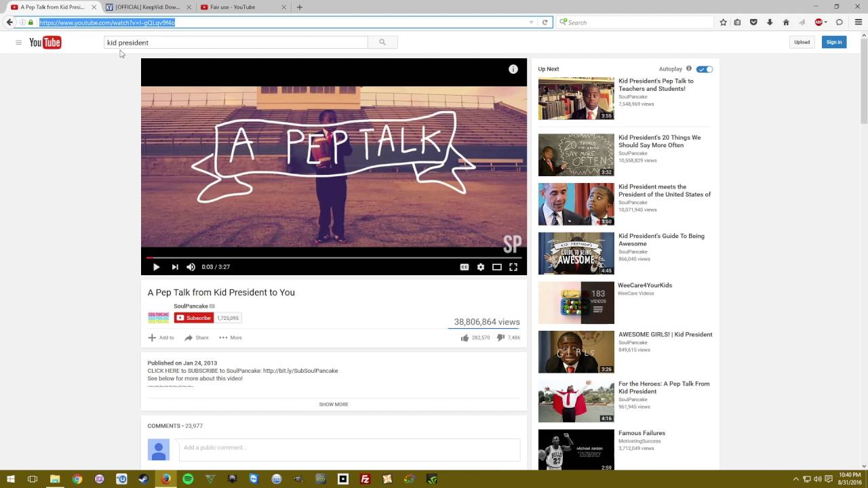
Task: Click the browser Search box
Action: (x=635, y=22)
